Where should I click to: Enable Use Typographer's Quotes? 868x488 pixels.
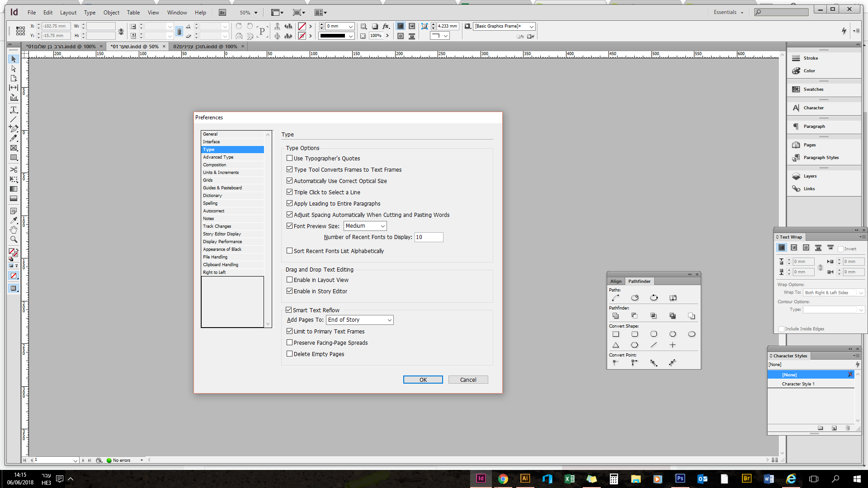[289, 158]
